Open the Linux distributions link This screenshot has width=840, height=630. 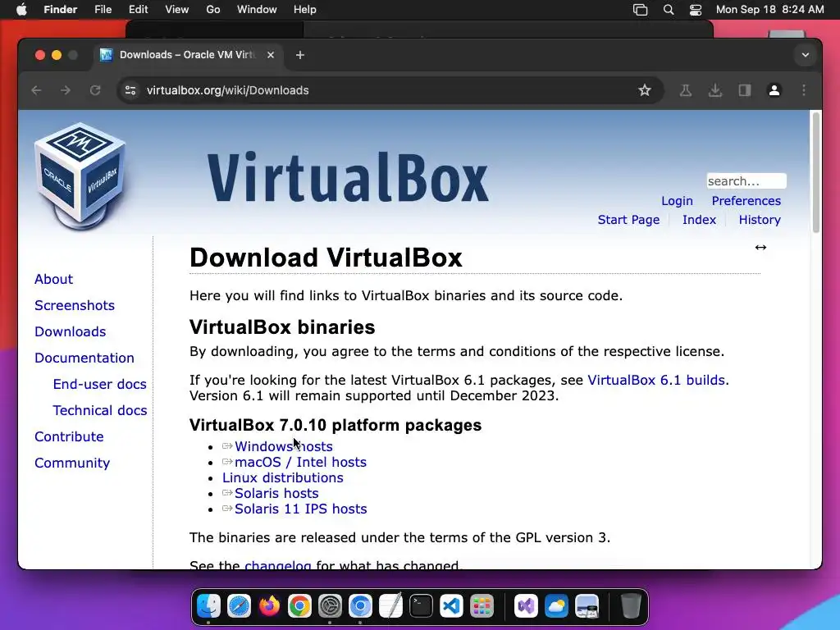coord(283,477)
